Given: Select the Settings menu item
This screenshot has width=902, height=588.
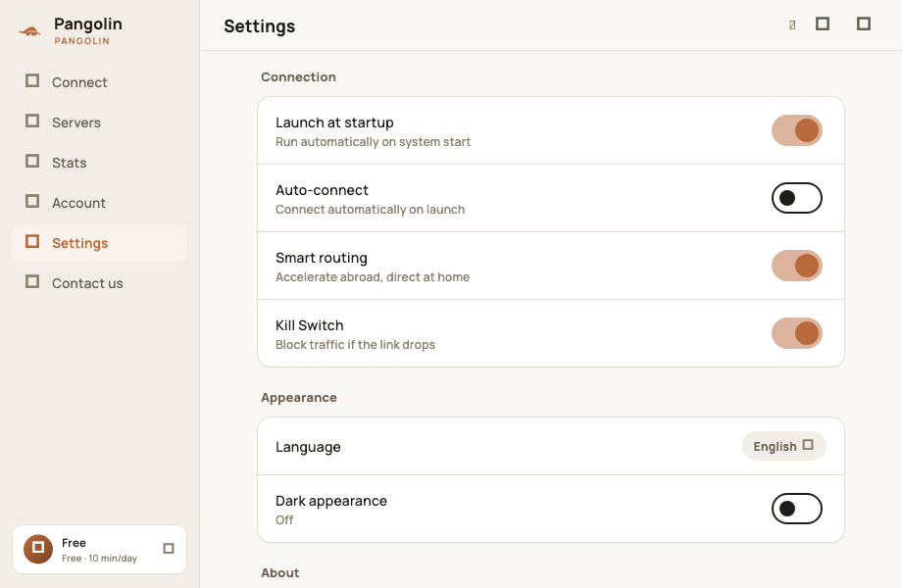Looking at the screenshot, I should (x=100, y=243).
